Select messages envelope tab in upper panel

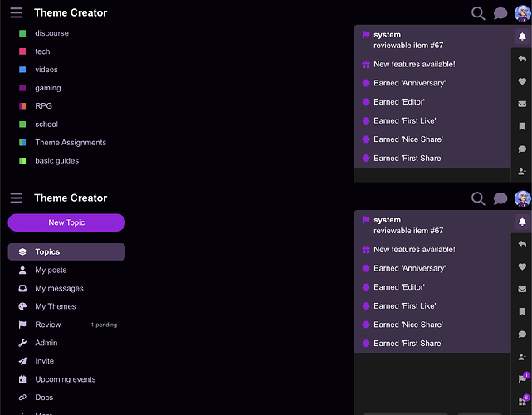[523, 104]
